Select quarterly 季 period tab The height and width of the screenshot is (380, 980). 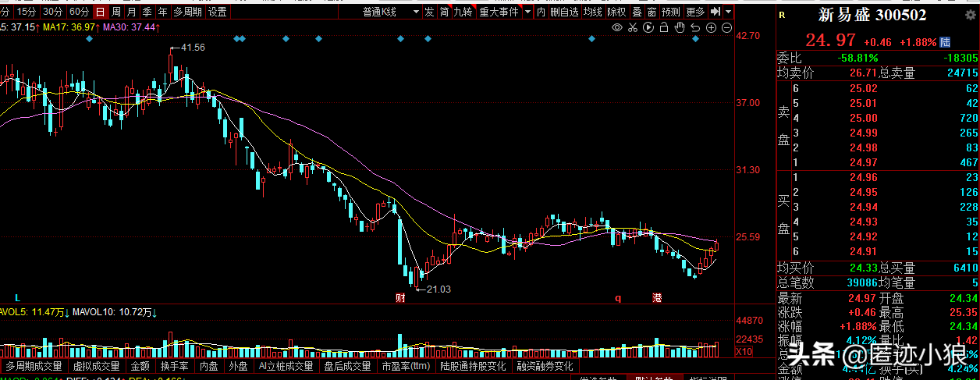point(147,12)
